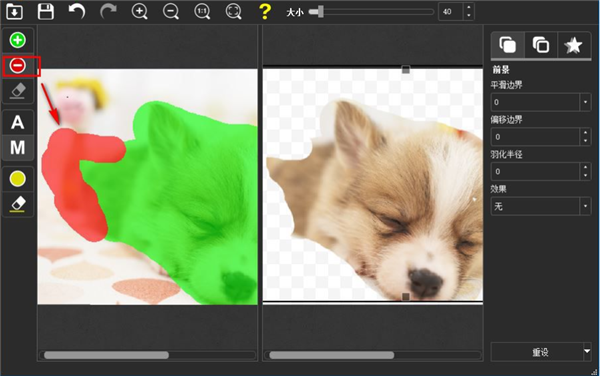Switch to manual mode with M button

point(18,147)
